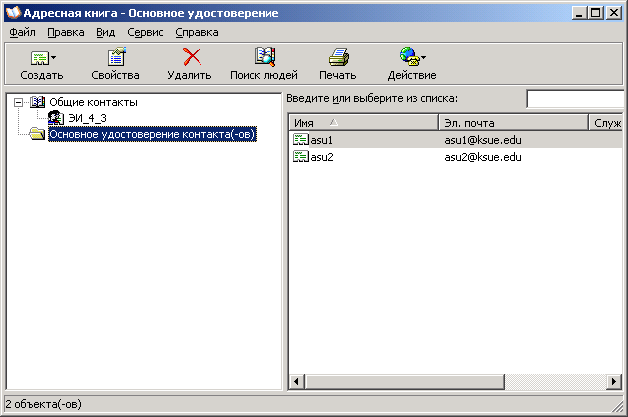
Task: Select the asu1 contact name
Action: pyautogui.click(x=322, y=140)
